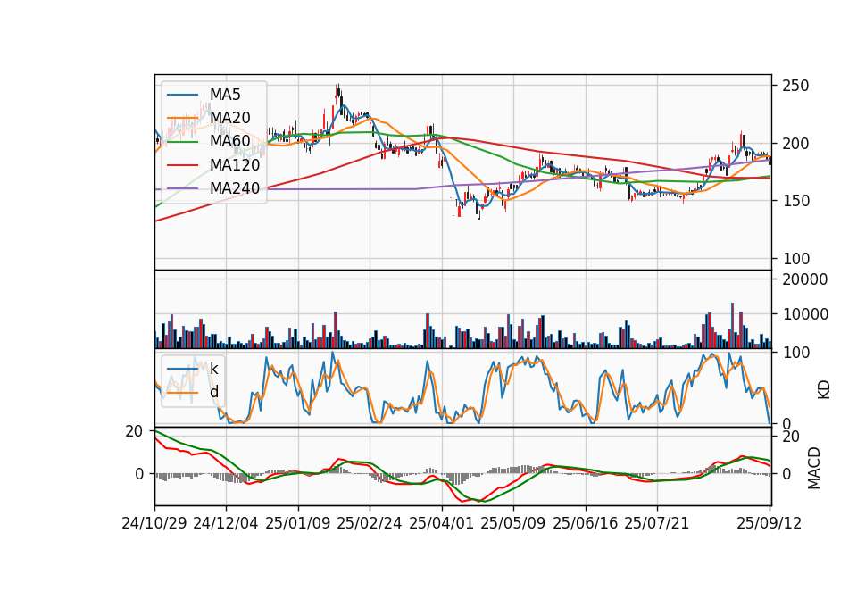Viewport: 857px width, 616px height.
Task: Click the 24/10/29 date axis label
Action: point(154,523)
